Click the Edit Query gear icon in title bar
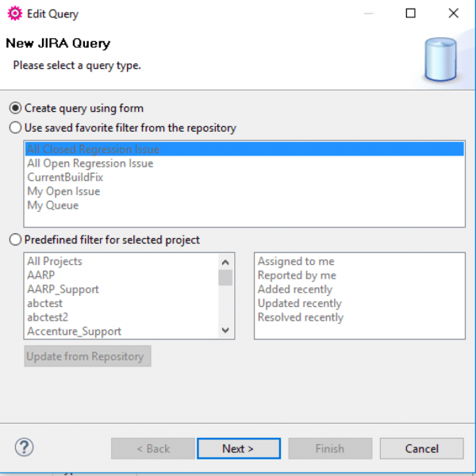476x476 pixels. [x=13, y=13]
